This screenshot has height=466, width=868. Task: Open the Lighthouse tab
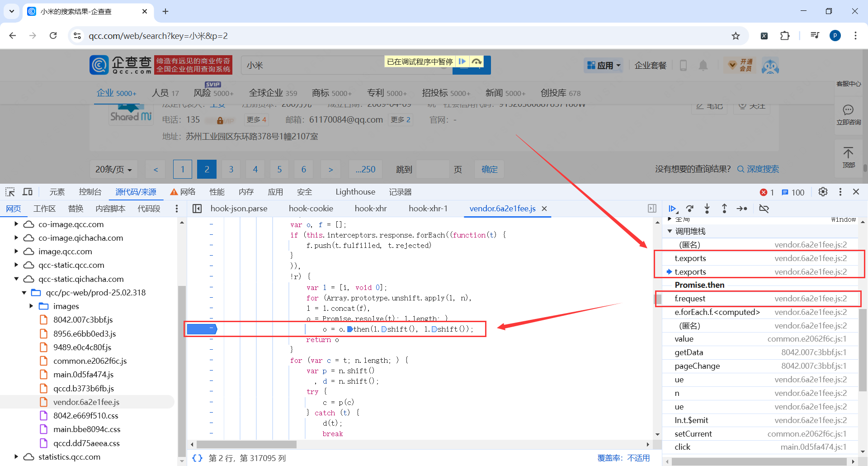(x=355, y=192)
